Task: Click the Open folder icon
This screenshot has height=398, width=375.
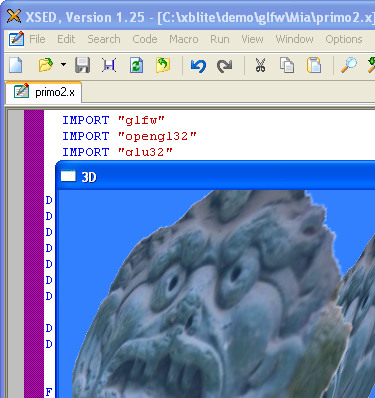Action: (x=46, y=65)
